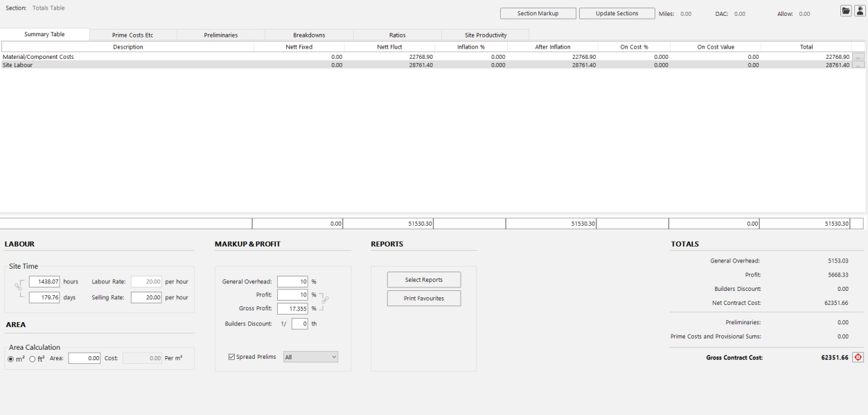The image size is (868, 415).
Task: Open the folder icon in the top-right corner
Action: click(x=846, y=10)
